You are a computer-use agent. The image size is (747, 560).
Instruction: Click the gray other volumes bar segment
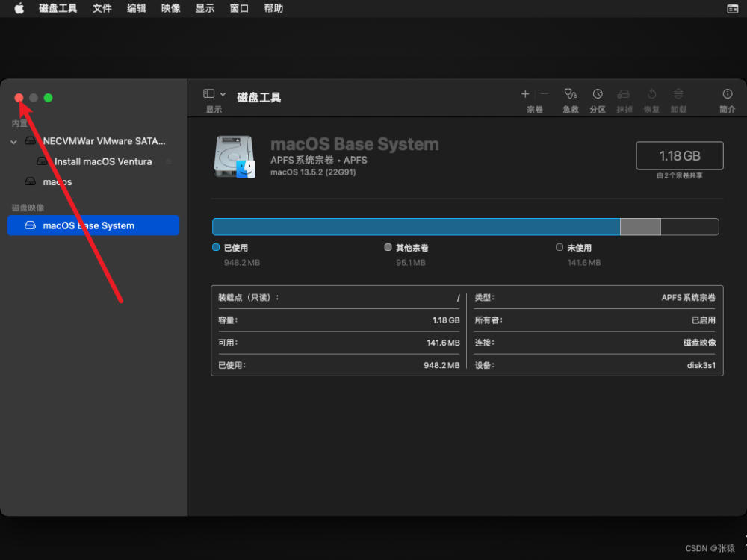tap(640, 227)
